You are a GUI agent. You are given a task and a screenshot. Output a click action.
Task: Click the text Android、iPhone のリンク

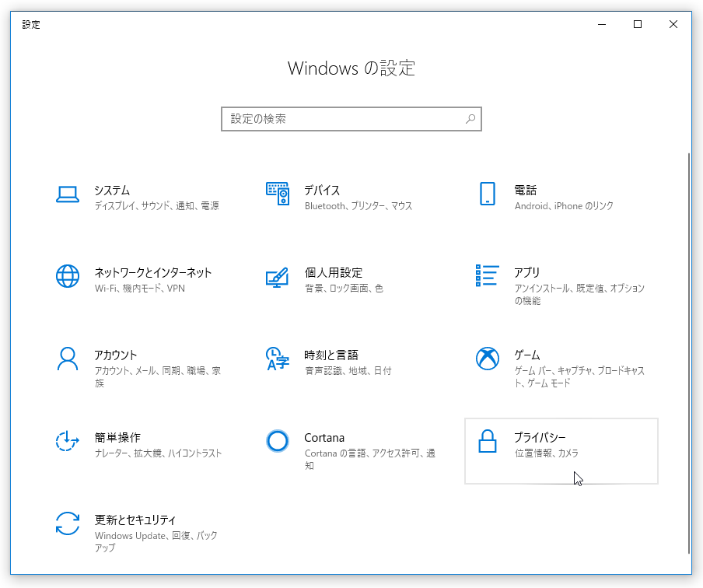[564, 206]
